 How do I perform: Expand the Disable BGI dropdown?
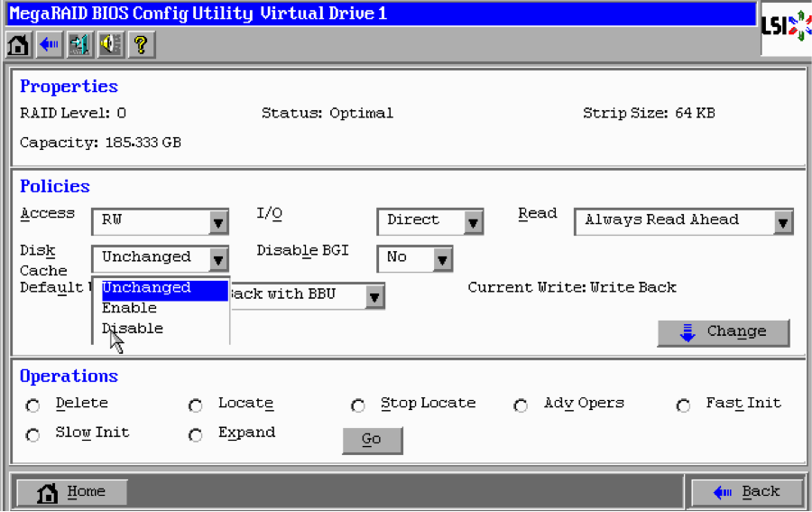tap(441, 260)
